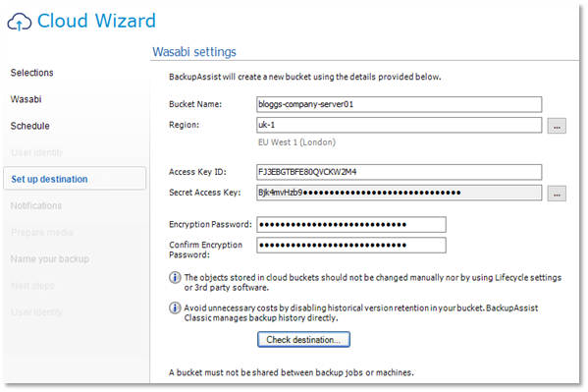
Task: Select User identity step below Next steps
Action: pyautogui.click(x=36, y=312)
